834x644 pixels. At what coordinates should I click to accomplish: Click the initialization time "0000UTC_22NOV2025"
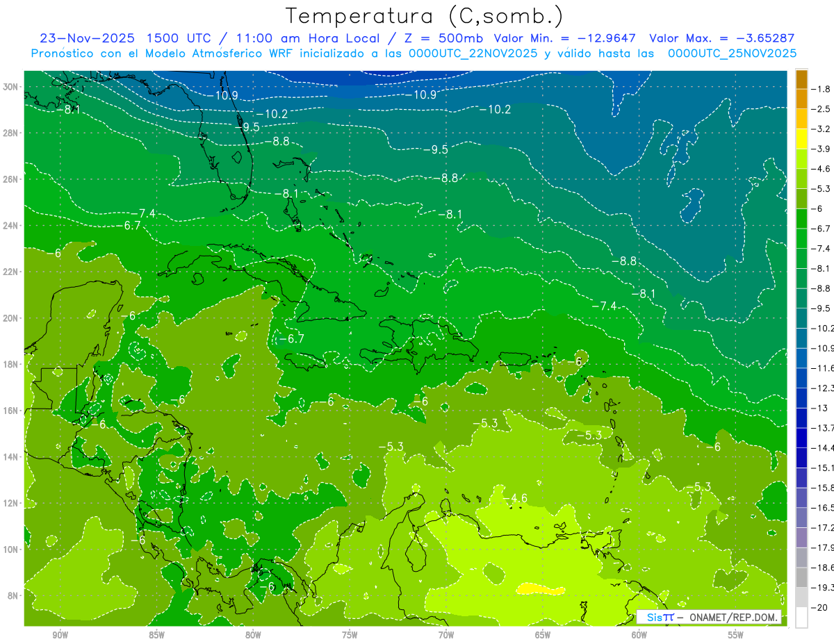pos(473,53)
